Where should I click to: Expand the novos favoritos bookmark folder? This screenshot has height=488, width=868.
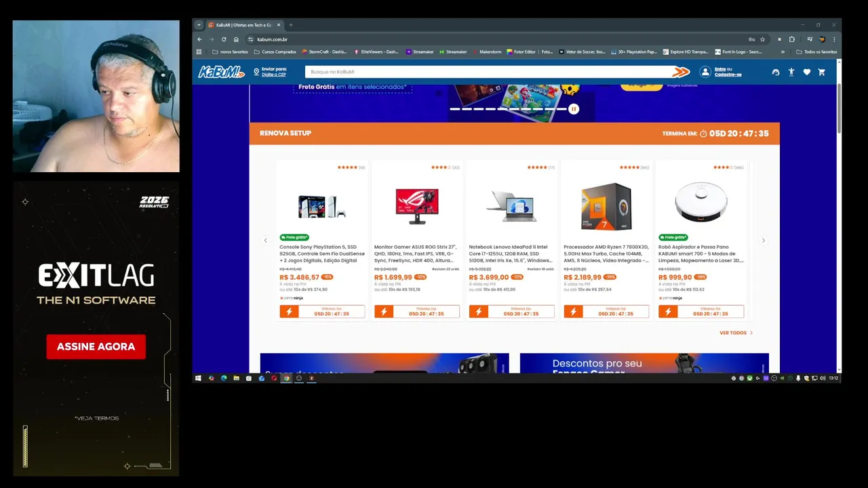[x=231, y=52]
